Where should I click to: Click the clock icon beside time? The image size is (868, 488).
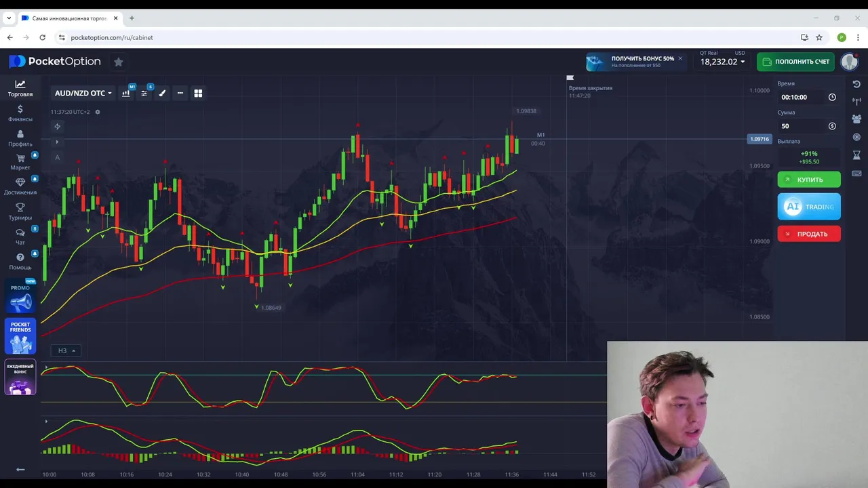point(832,97)
